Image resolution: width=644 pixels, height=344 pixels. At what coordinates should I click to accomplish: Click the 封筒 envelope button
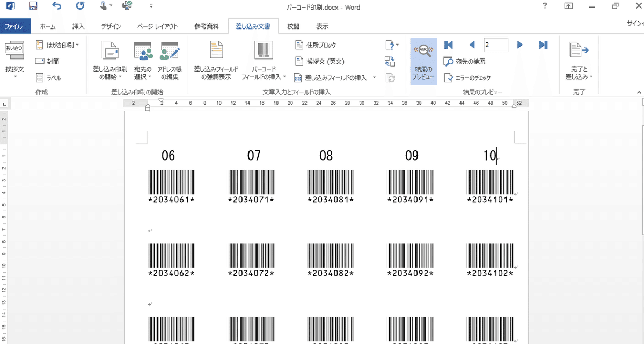tap(48, 61)
